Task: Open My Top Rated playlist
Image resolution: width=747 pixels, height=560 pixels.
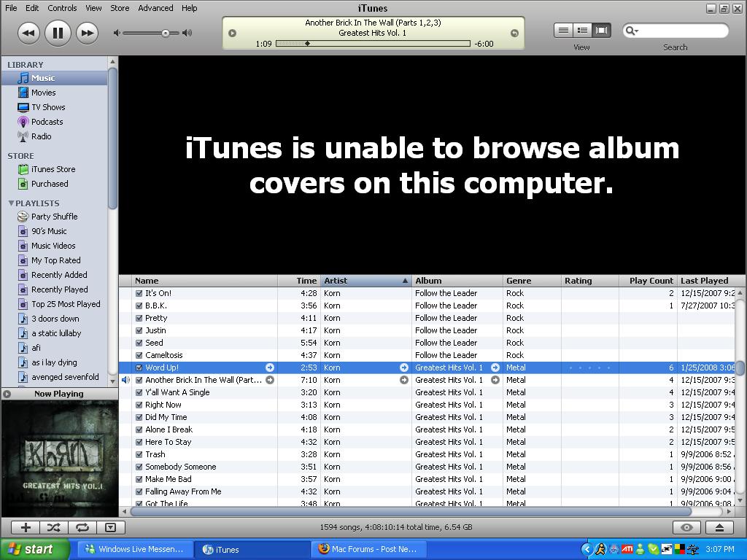Action: [54, 260]
